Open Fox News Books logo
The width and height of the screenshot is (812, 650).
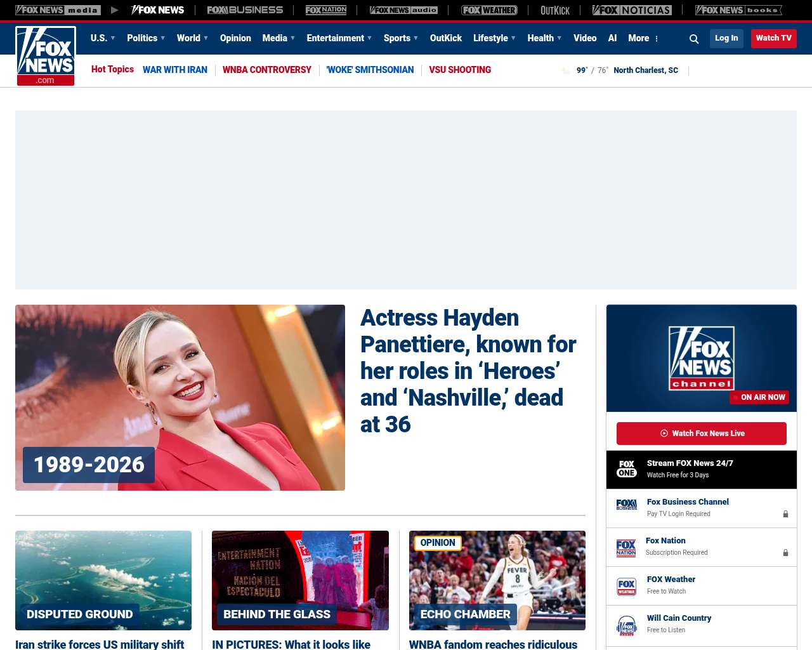pyautogui.click(x=738, y=10)
